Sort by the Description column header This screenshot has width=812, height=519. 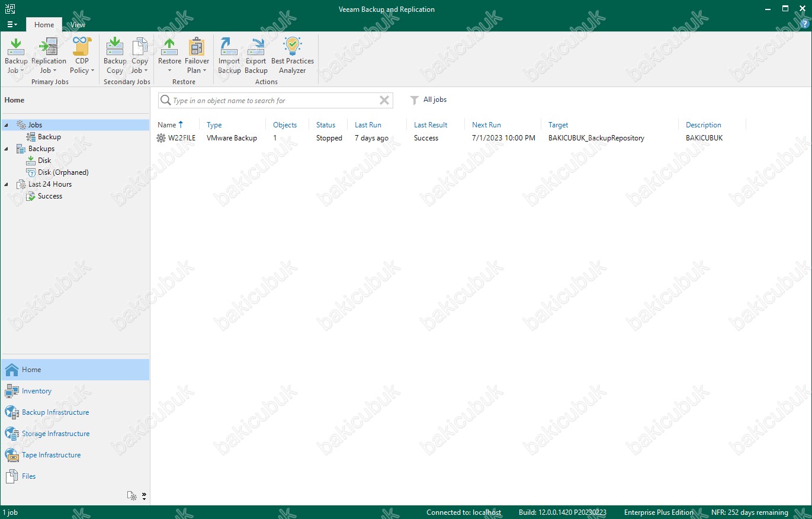click(704, 125)
